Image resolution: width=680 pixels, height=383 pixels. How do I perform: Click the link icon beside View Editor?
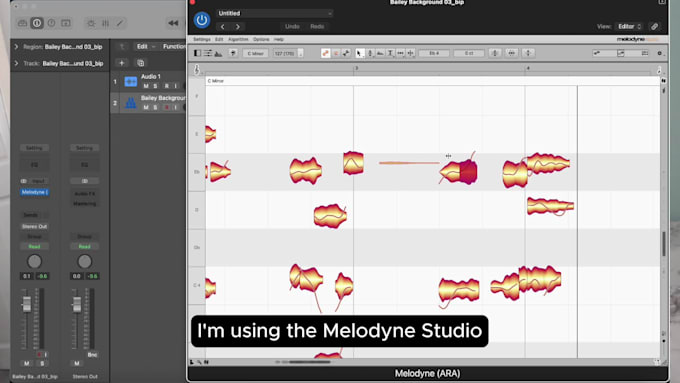[x=654, y=26]
